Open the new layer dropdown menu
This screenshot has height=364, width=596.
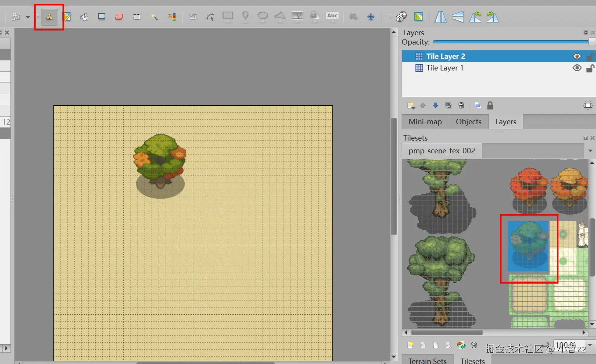[x=411, y=106]
